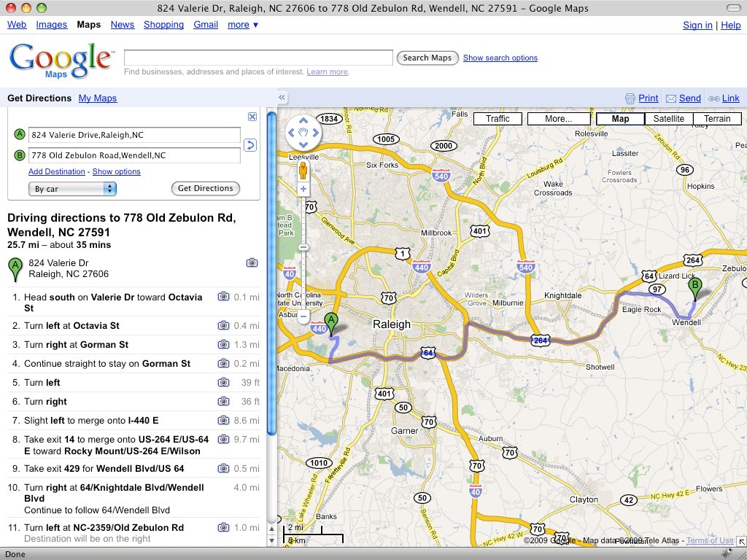This screenshot has width=747, height=560.
Task: Click the Sign in link
Action: tap(697, 26)
